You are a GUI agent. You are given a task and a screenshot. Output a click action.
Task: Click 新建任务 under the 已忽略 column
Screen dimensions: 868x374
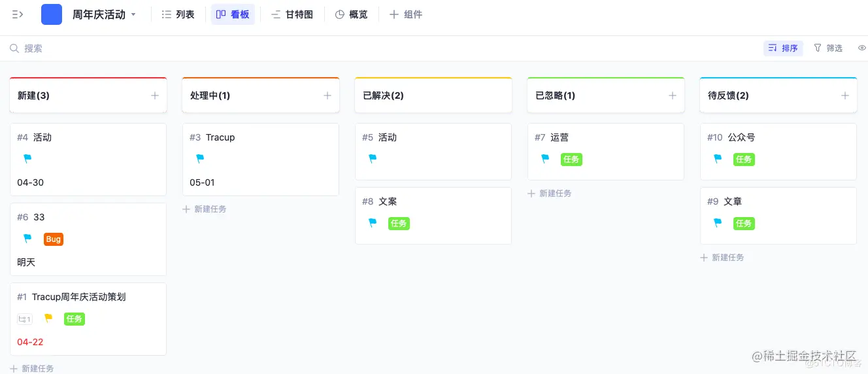pyautogui.click(x=550, y=194)
